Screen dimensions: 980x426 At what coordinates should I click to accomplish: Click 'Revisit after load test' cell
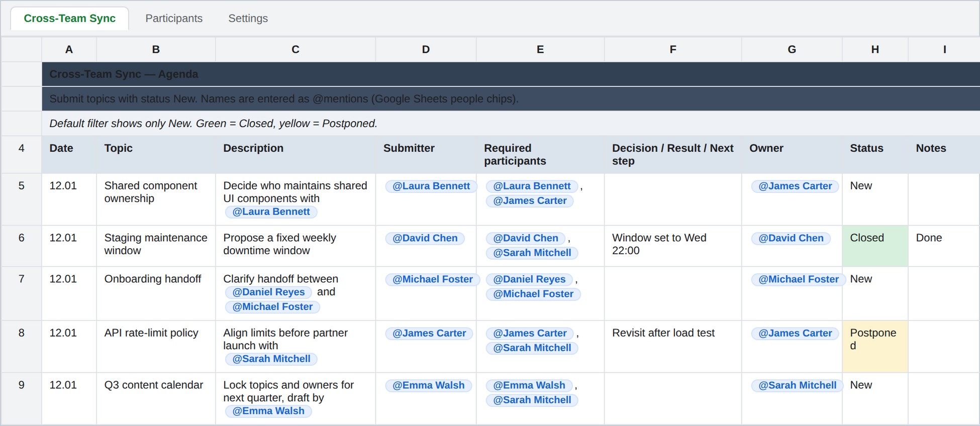click(x=673, y=347)
